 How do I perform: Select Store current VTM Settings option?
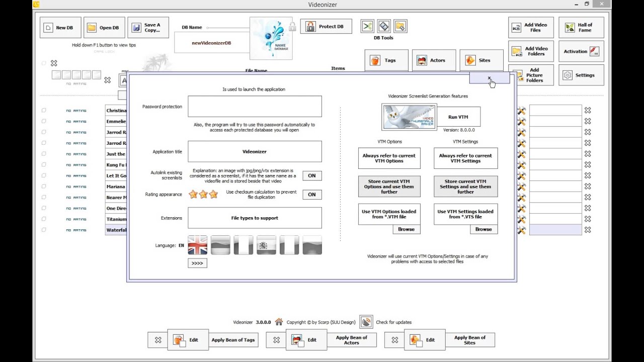point(465,187)
